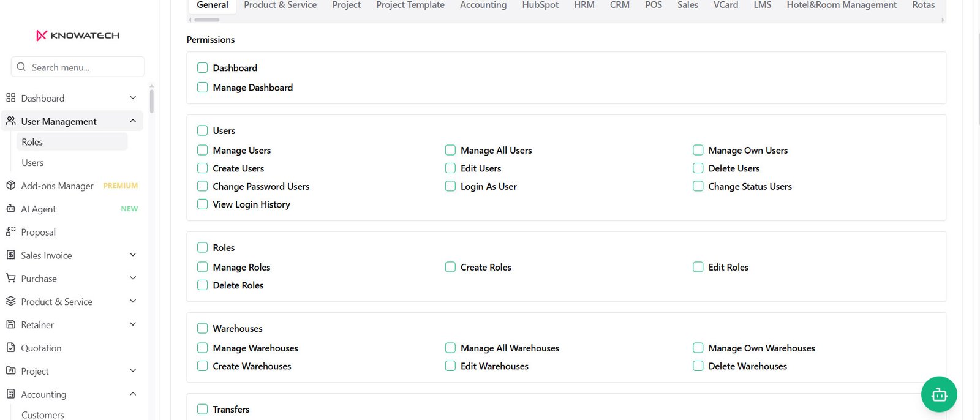Switch to the Product & Service tab
The image size is (980, 420).
(280, 5)
